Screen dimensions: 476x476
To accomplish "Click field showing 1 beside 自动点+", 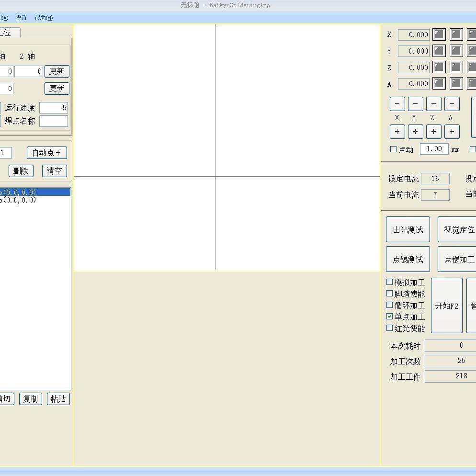I will point(6,153).
